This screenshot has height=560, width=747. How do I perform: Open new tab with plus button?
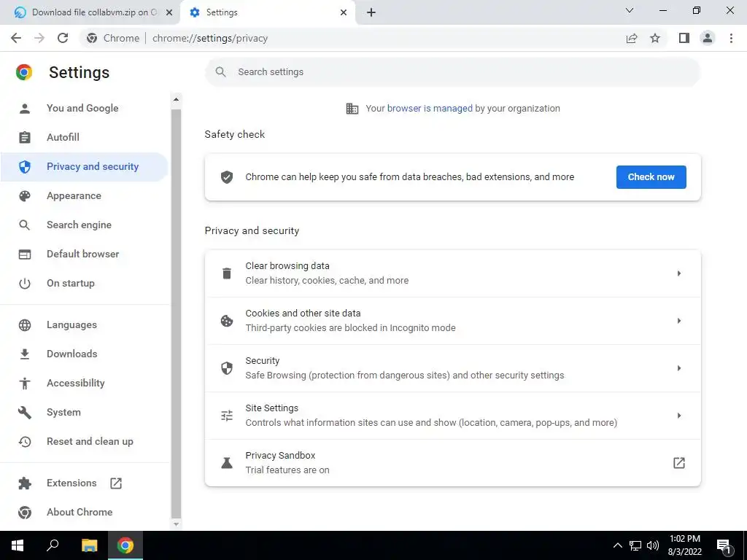371,12
